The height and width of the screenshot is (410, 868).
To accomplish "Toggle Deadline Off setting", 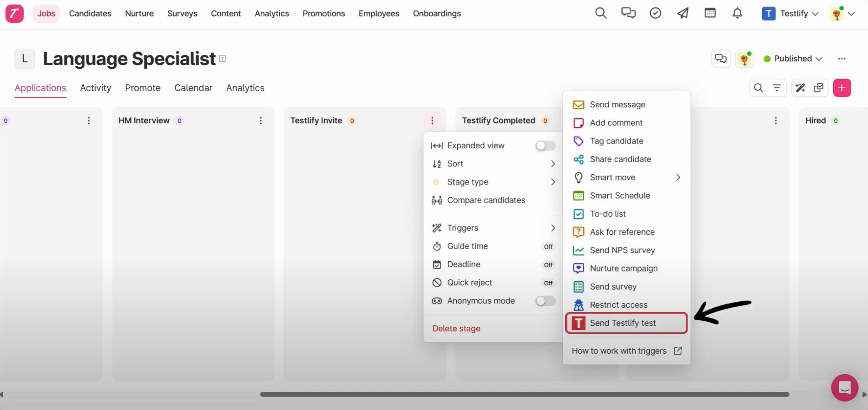I will [548, 265].
